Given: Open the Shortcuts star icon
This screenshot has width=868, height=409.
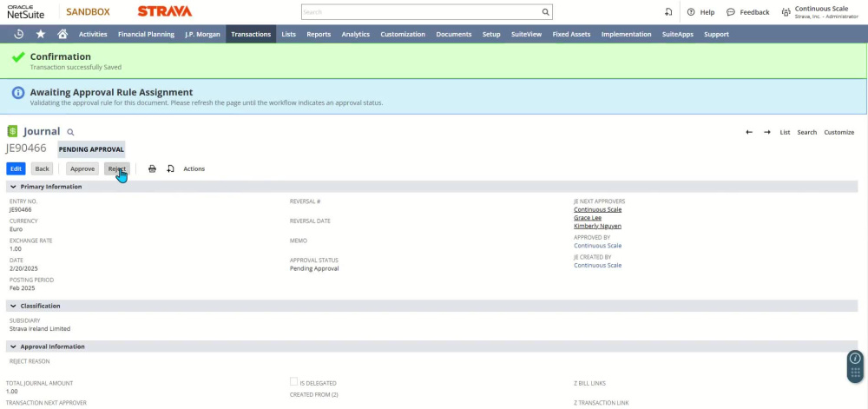Looking at the screenshot, I should tap(41, 34).
